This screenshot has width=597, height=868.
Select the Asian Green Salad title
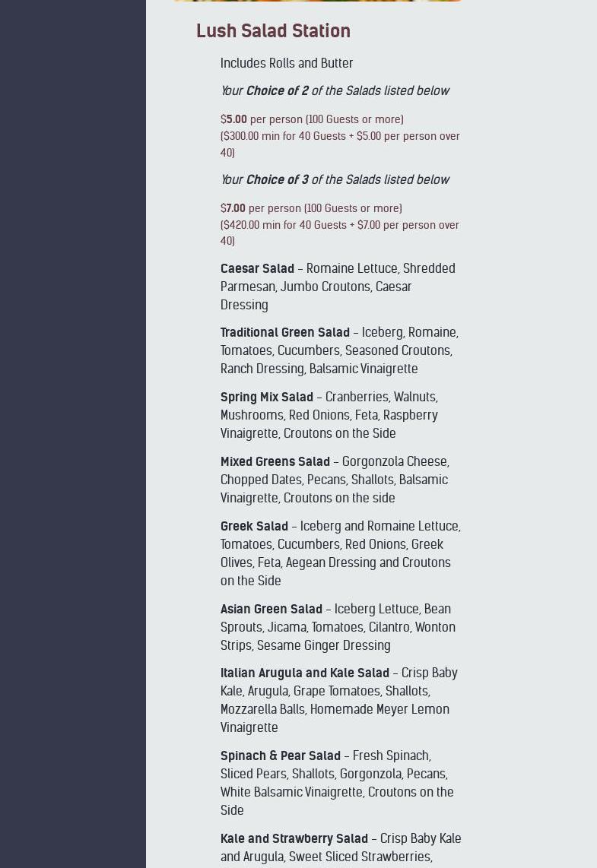pos(271,610)
